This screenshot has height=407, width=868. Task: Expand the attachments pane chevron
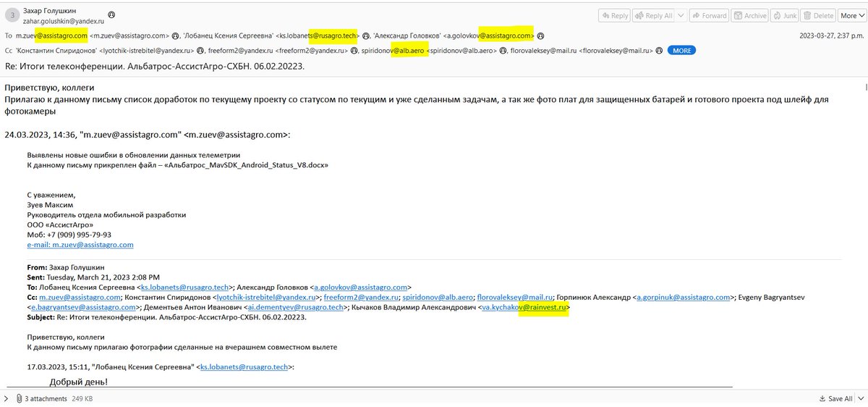coord(7,398)
